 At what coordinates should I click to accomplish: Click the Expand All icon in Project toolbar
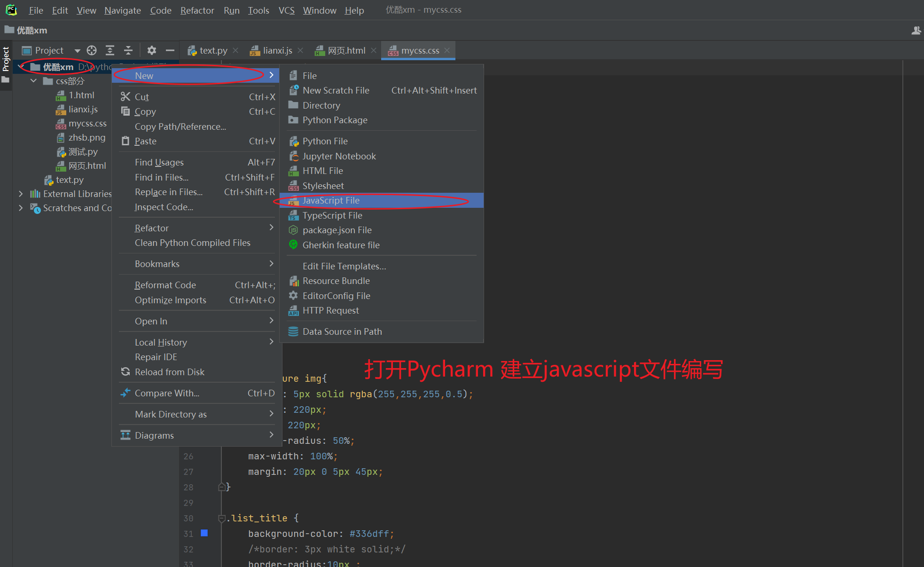[110, 50]
